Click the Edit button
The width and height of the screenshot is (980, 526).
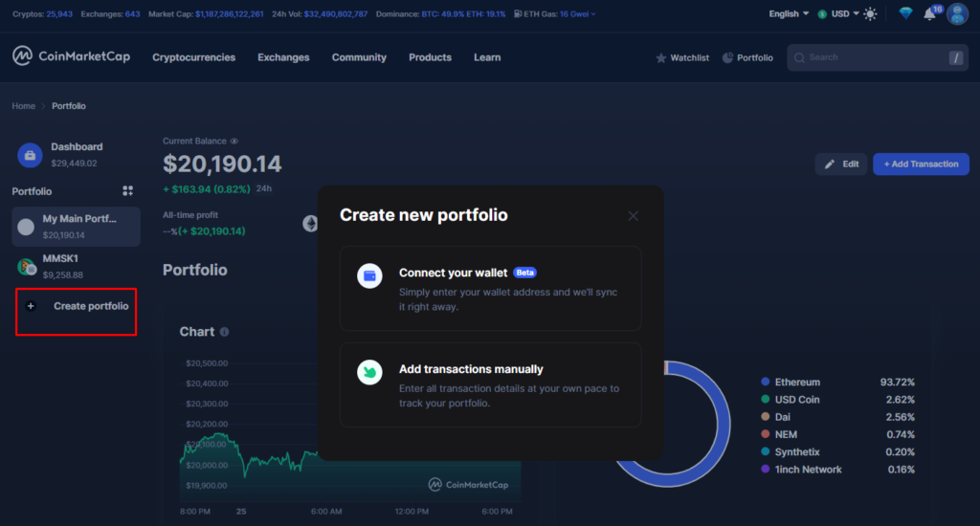pos(841,164)
